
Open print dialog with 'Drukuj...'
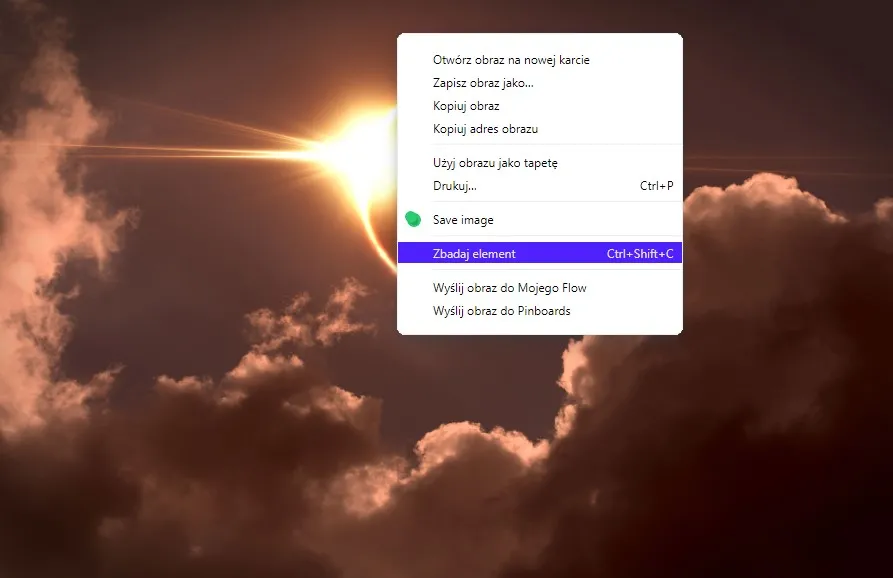click(539, 186)
